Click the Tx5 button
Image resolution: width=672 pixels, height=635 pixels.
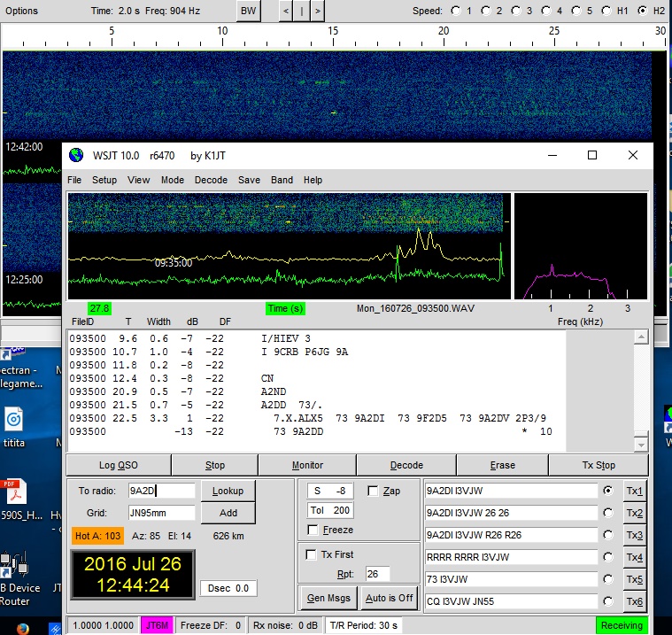pyautogui.click(x=634, y=579)
